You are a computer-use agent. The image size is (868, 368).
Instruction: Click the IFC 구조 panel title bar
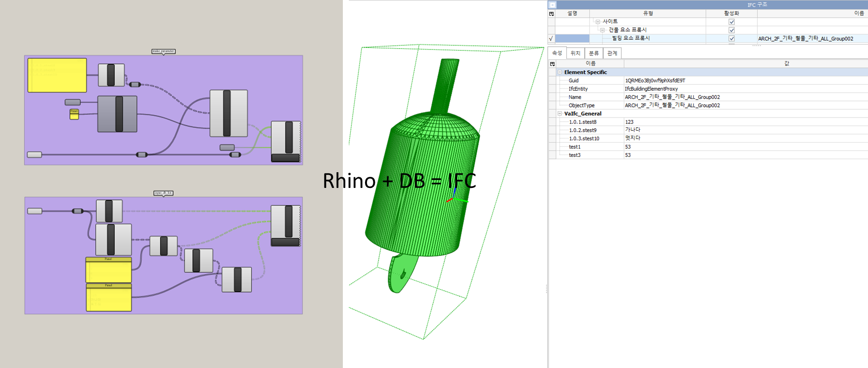pos(708,5)
